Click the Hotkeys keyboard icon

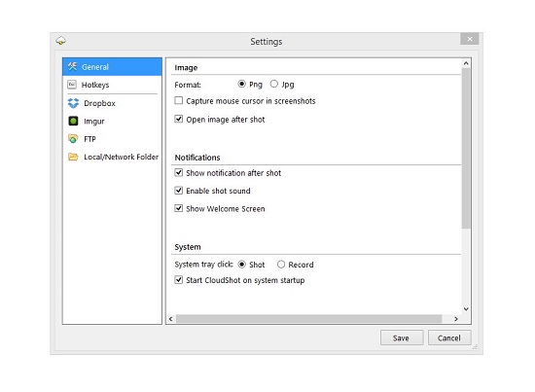click(x=72, y=85)
